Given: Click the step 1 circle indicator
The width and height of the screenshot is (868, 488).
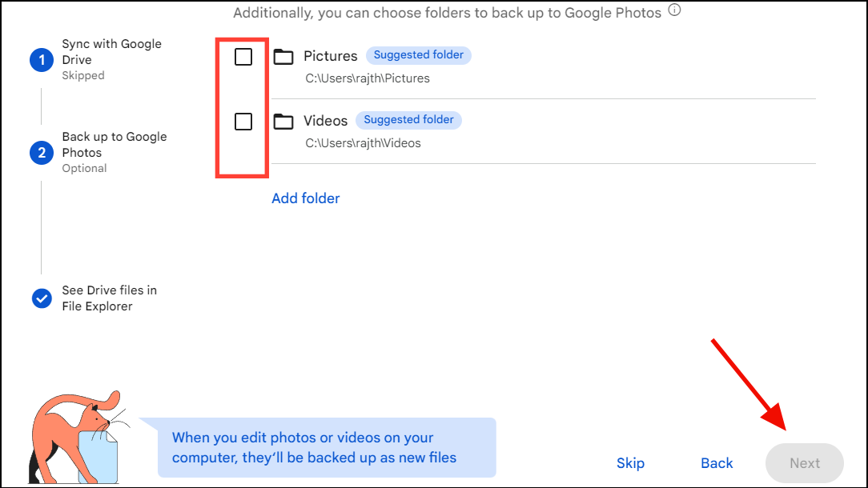Looking at the screenshot, I should pos(41,59).
